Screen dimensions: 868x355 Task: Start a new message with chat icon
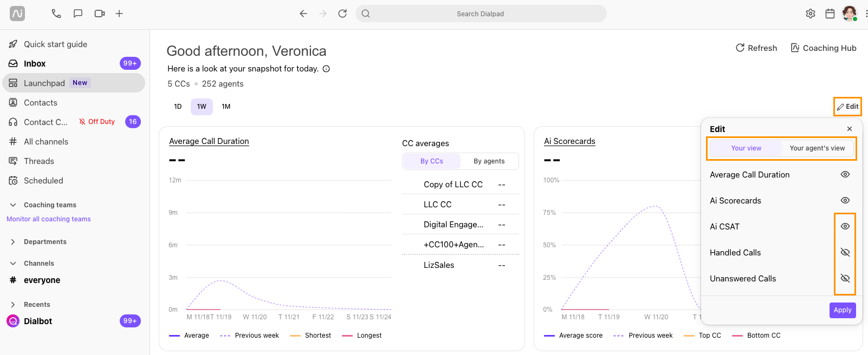pyautogui.click(x=78, y=14)
